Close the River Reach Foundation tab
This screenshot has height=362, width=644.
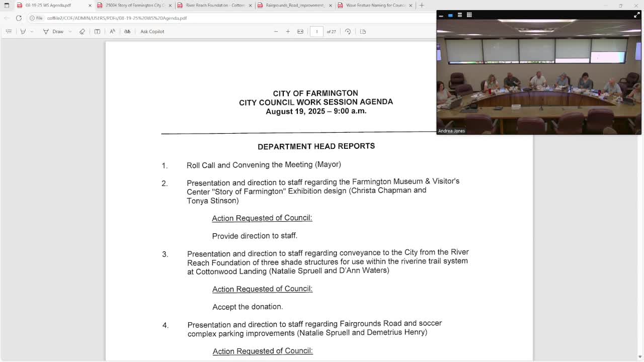(x=250, y=5)
